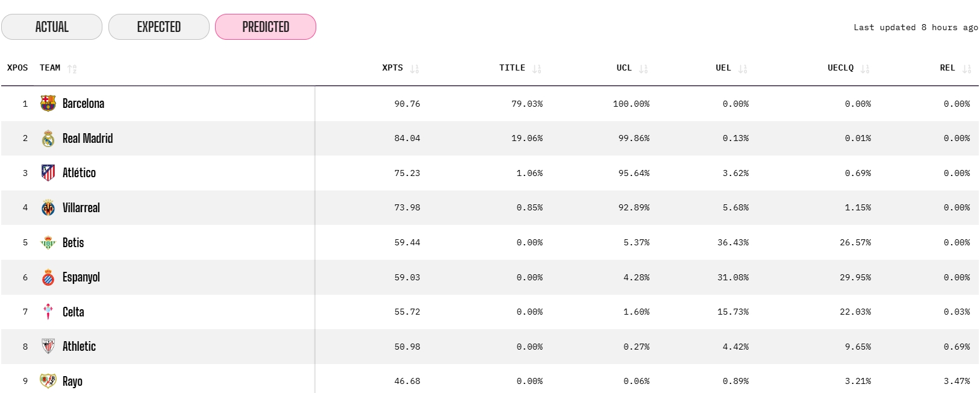Click the Celta club crest icon
The image size is (980, 393).
pyautogui.click(x=48, y=312)
